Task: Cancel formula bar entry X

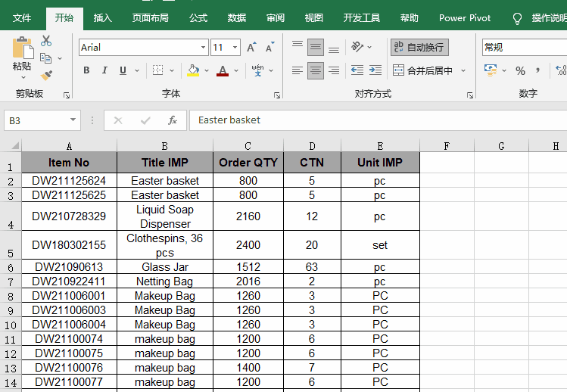Action: pos(118,120)
